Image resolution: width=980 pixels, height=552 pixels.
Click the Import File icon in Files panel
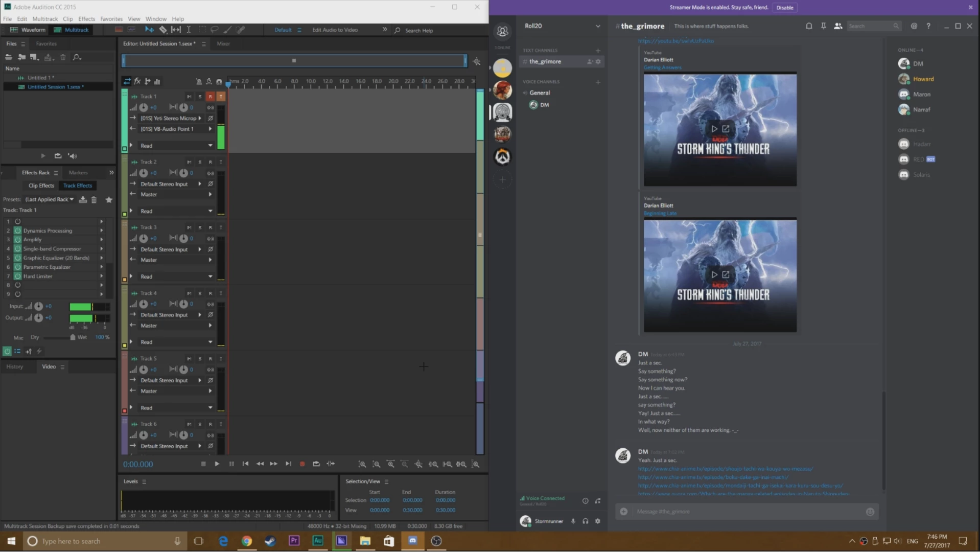pos(21,57)
